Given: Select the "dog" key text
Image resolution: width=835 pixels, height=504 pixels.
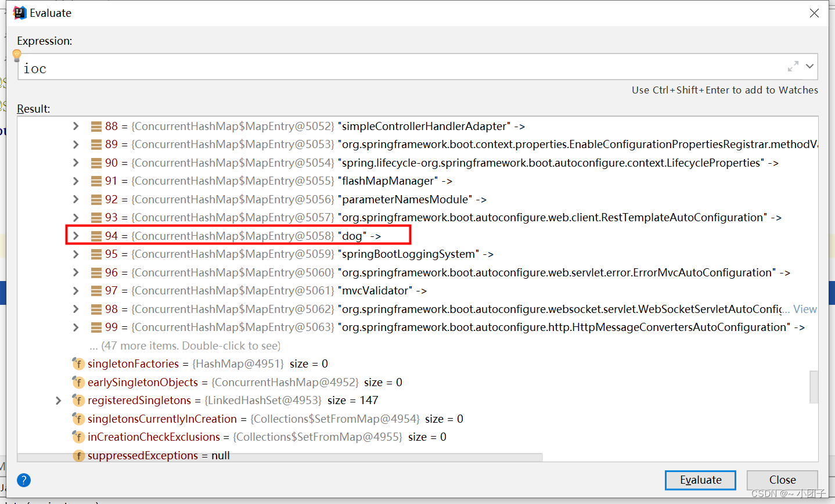Looking at the screenshot, I should (352, 236).
